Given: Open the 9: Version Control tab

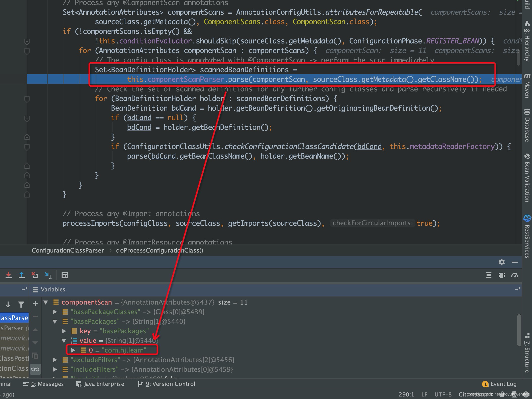Looking at the screenshot, I should [x=167, y=384].
